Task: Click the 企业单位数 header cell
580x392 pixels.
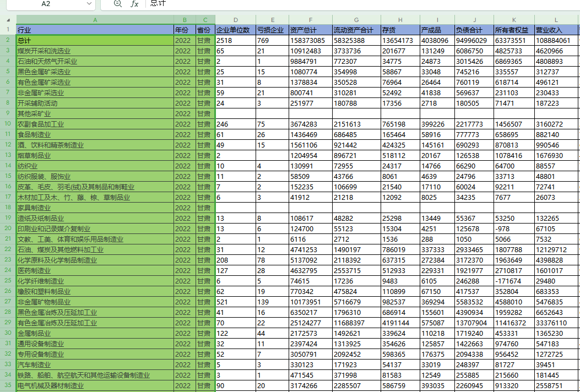Action: [236, 30]
